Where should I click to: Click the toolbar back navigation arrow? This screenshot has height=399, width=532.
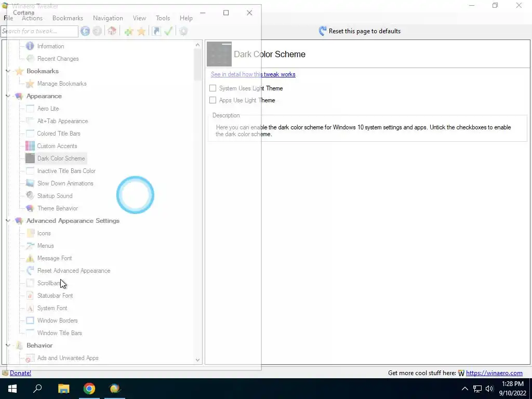(x=85, y=31)
